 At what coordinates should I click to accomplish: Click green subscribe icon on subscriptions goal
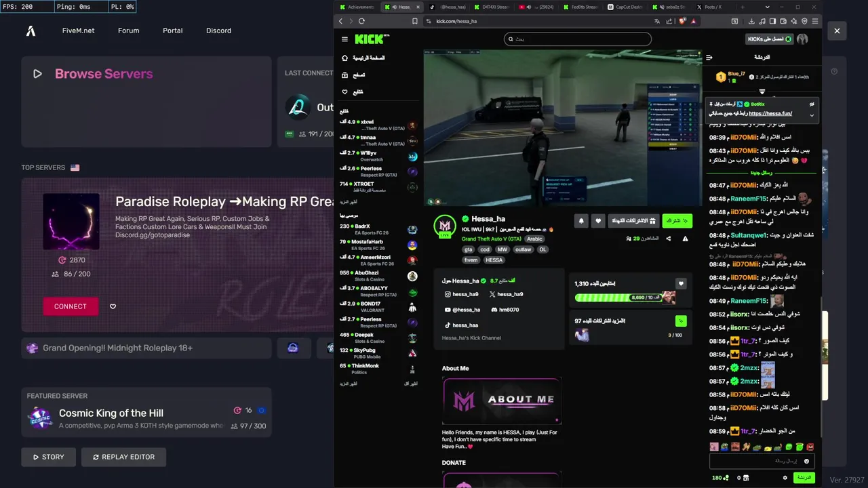[681, 321]
